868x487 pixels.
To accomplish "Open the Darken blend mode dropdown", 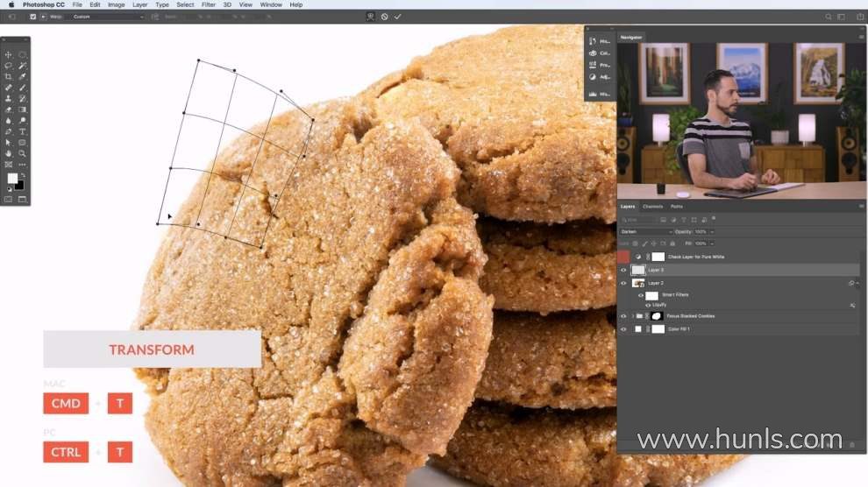I will [646, 231].
